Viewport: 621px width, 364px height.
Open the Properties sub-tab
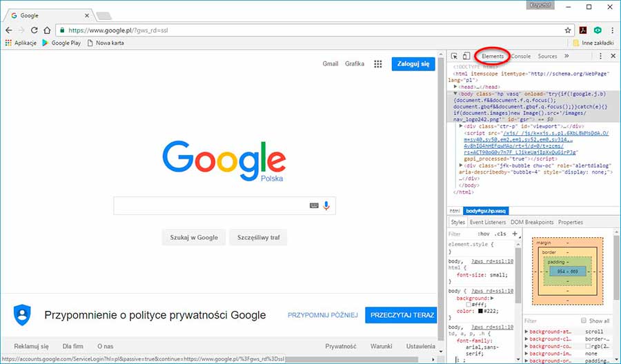point(571,222)
